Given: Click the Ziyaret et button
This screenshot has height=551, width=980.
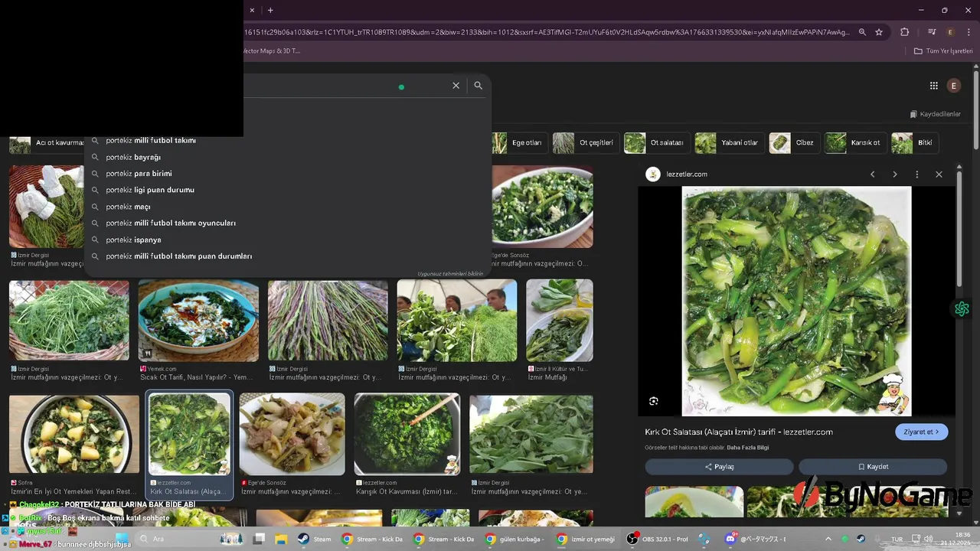Looking at the screenshot, I should pos(921,432).
